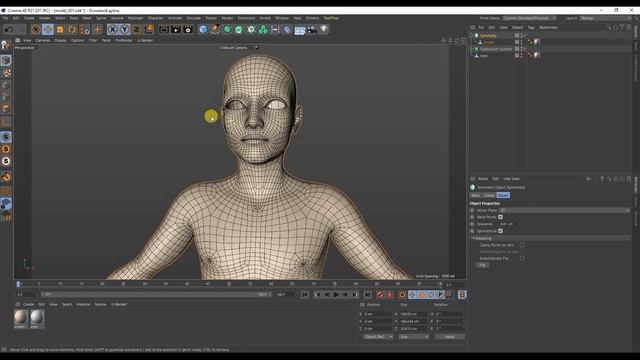Toggle the X axis lock
Screen dimensions: 640x360
click(x=113, y=29)
